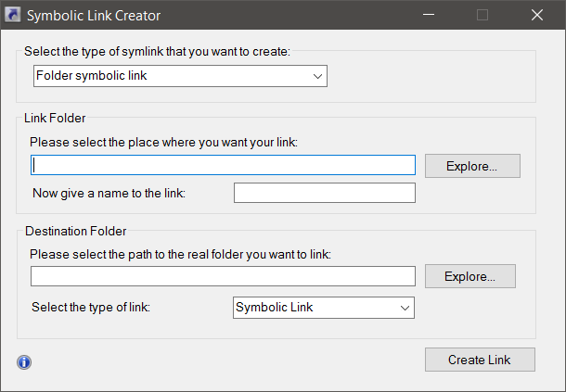Click Explore button in Link Folder section
566x392 pixels.
(472, 166)
